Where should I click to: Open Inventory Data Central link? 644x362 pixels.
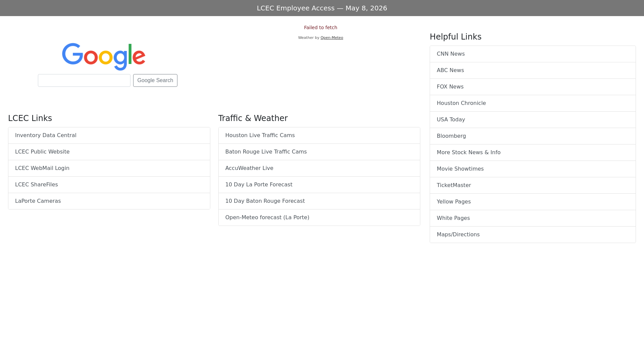pyautogui.click(x=109, y=135)
